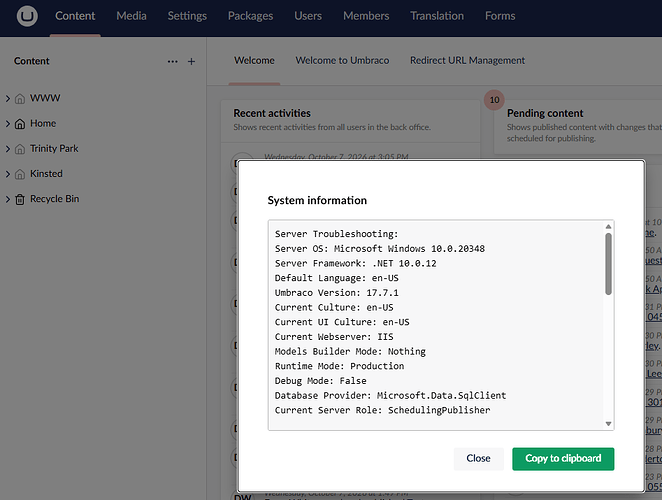The height and width of the screenshot is (500, 662).
Task: Expand the Kinsted tree node
Action: click(8, 174)
